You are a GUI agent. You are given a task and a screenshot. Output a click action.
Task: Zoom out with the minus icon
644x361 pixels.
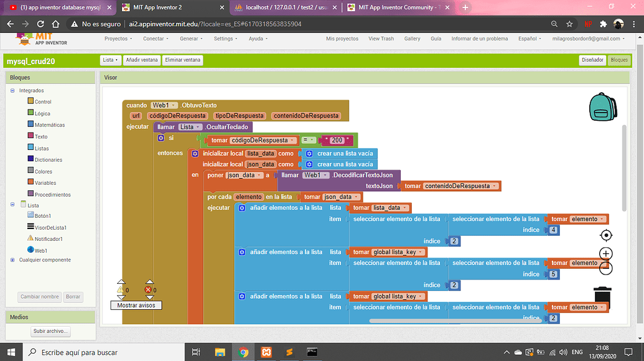(x=606, y=268)
